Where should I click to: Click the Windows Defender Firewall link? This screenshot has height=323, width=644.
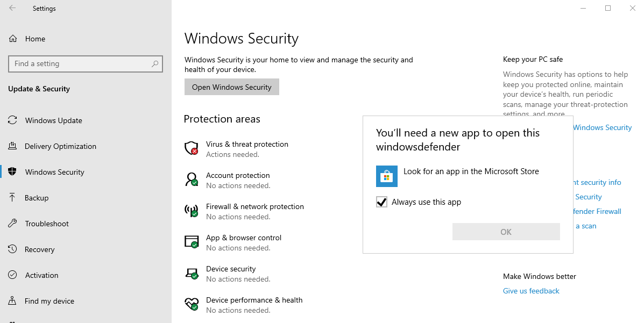click(x=597, y=211)
